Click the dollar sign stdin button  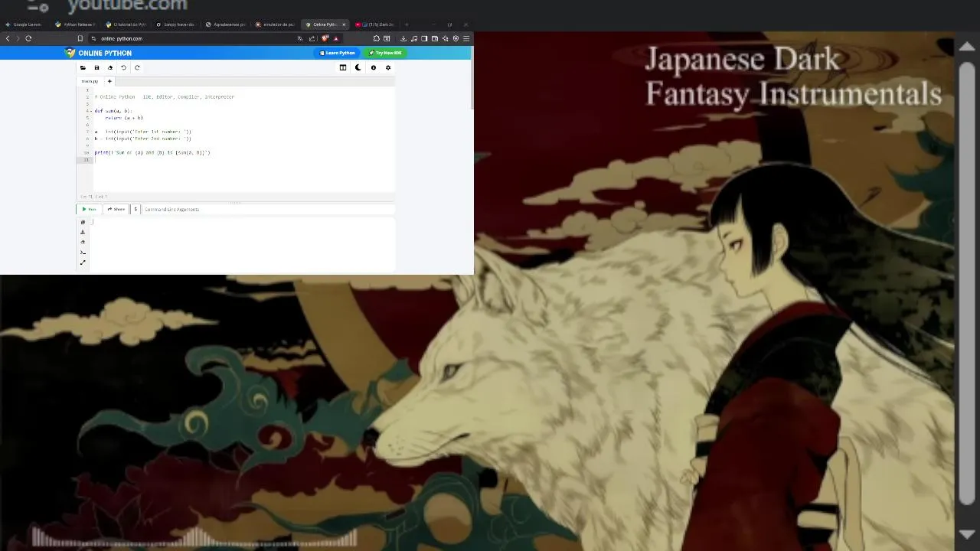(136, 209)
